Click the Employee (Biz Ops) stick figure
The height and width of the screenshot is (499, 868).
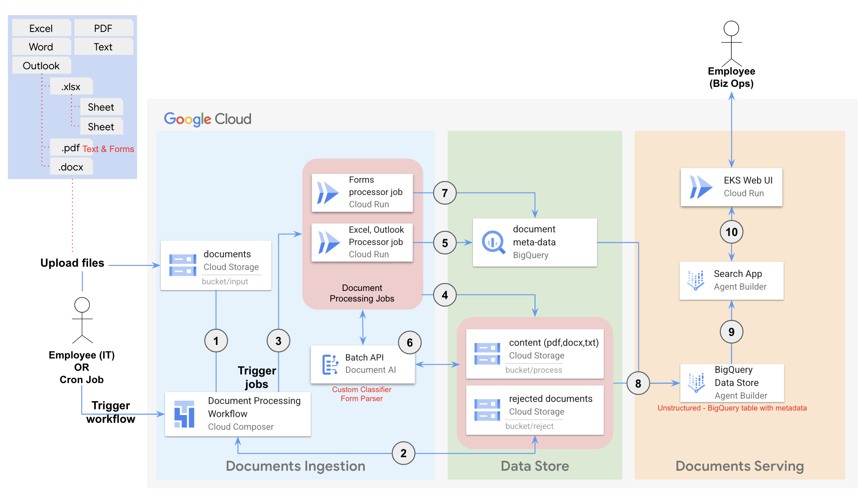[731, 43]
